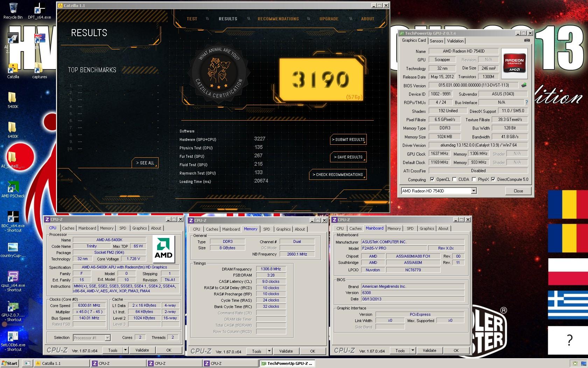This screenshot has width=588, height=368.
Task: Click the Show Desktop quick launch icon
Action: point(27,363)
